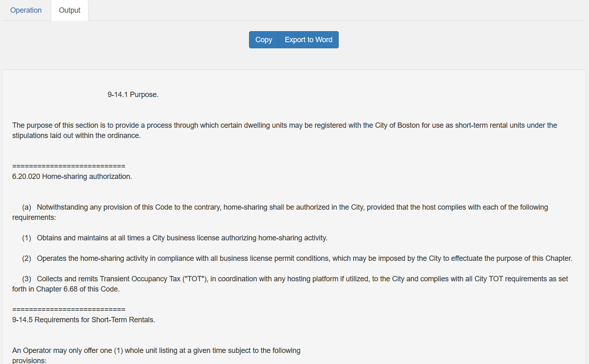Click the word 'requirements:' under paragraph (a)
The image size is (589, 364).
pyautogui.click(x=34, y=217)
